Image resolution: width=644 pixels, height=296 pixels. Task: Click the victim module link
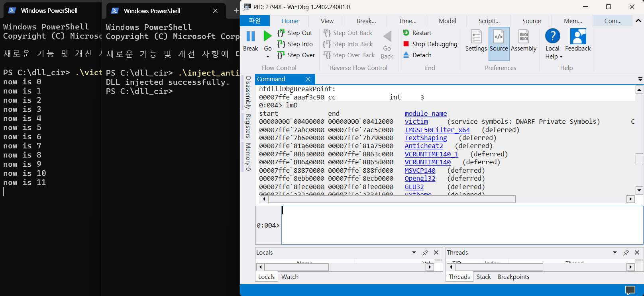[x=416, y=122]
